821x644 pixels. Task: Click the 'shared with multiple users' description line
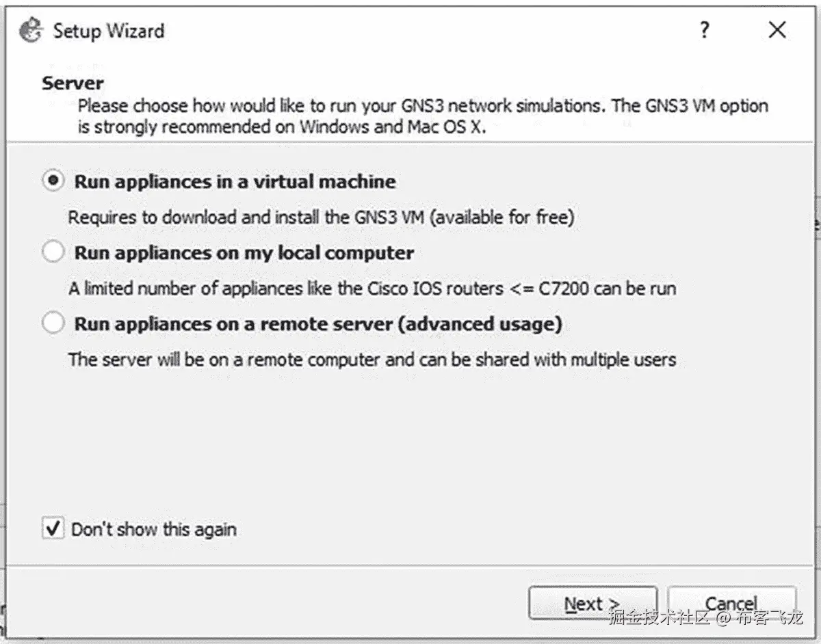click(x=372, y=360)
